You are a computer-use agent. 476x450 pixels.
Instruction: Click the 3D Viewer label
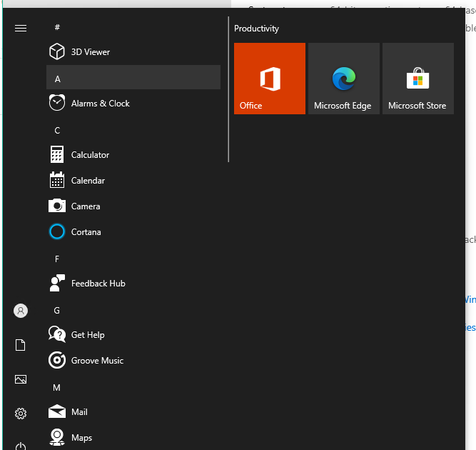click(x=91, y=52)
